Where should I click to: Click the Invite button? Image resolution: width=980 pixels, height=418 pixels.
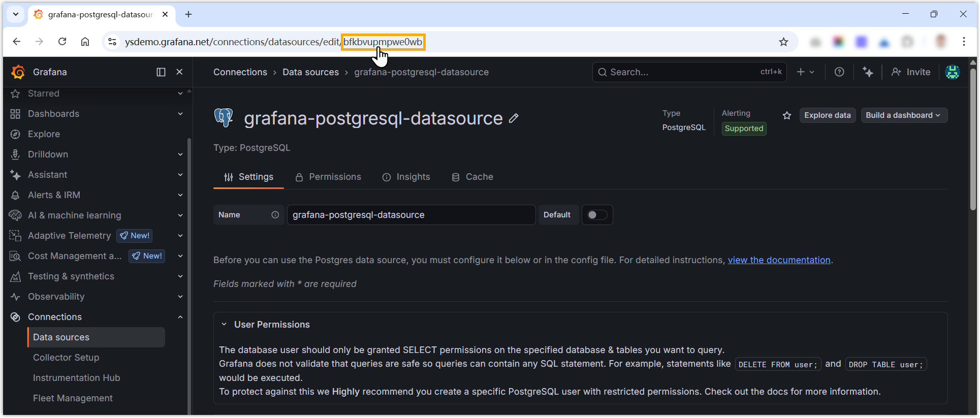[x=911, y=72]
